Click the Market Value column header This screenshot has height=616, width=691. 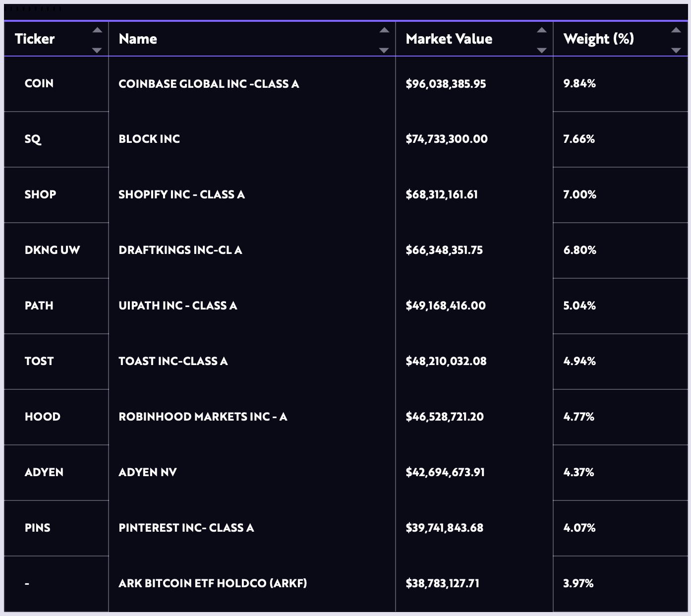pos(474,39)
